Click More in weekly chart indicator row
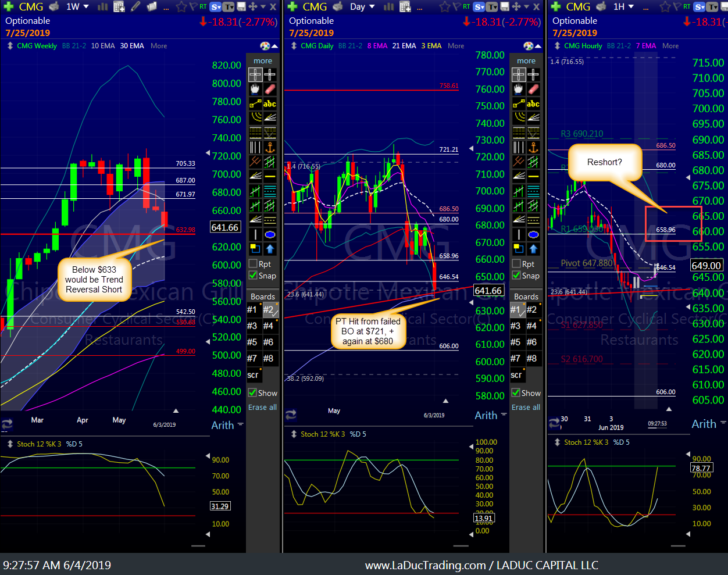Viewport: 728px width, 575px height. click(159, 46)
